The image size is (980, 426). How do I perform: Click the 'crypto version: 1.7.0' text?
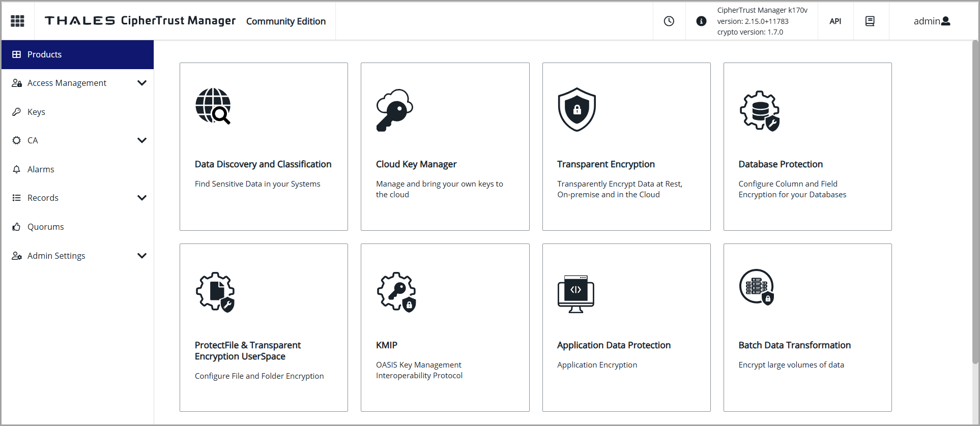pyautogui.click(x=750, y=32)
